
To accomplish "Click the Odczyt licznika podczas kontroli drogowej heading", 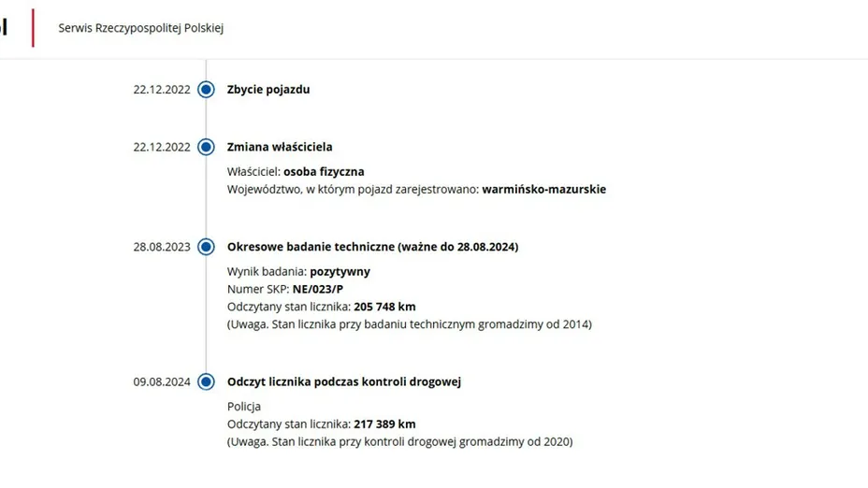I will [344, 381].
